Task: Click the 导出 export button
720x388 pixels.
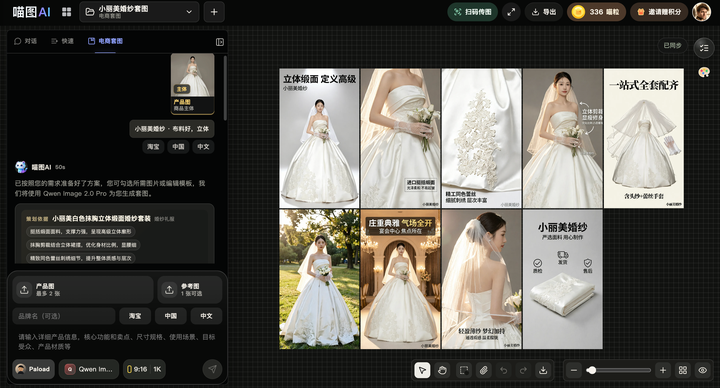Action: click(544, 12)
